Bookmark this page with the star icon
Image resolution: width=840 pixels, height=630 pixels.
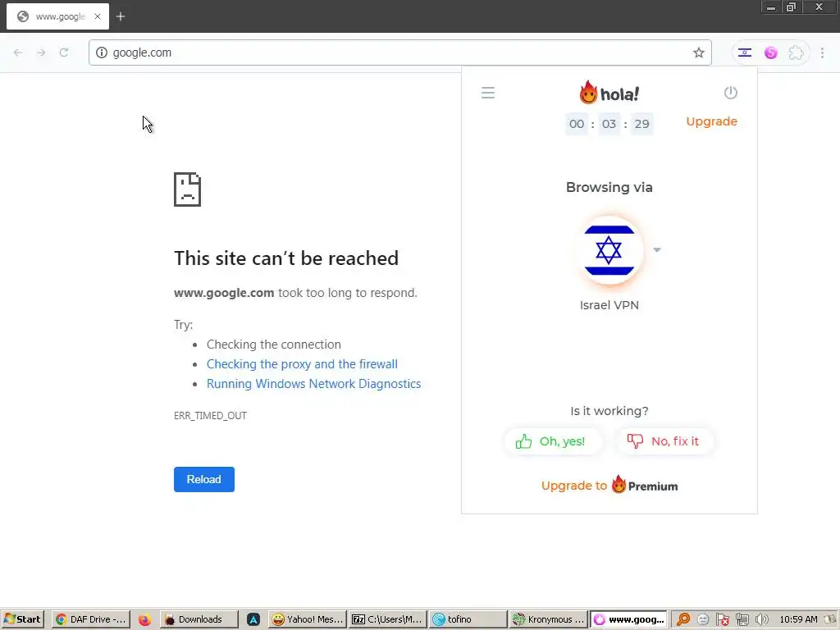[698, 52]
